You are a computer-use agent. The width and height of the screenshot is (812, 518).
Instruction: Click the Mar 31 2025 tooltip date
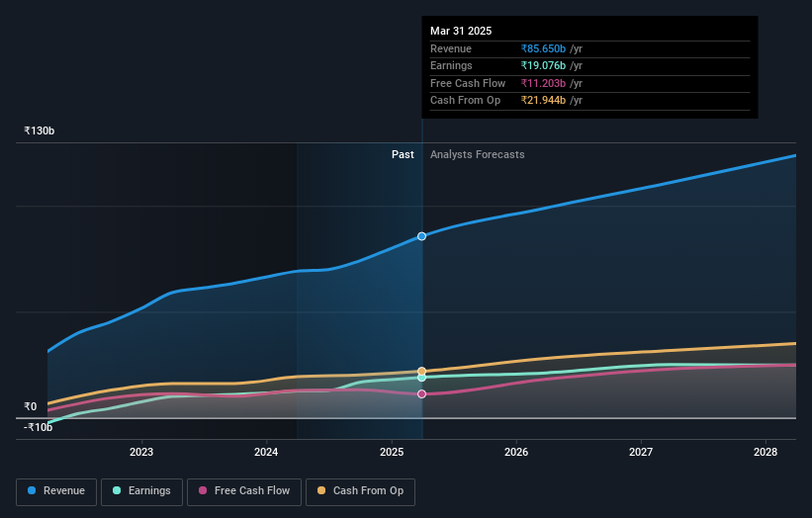click(461, 31)
